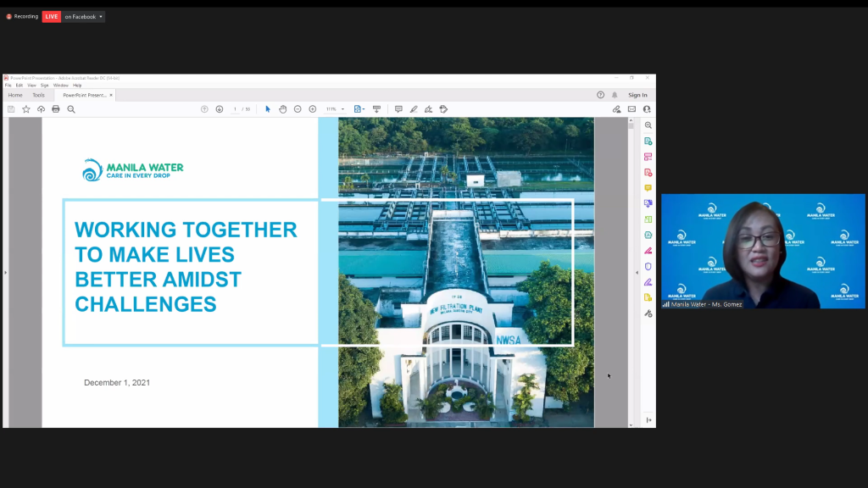Viewport: 868px width, 488px height.
Task: Click the read mode scroll icon
Action: (377, 109)
